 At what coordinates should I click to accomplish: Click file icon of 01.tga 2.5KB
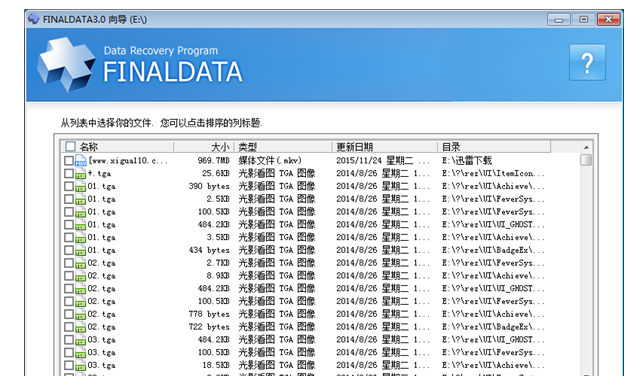click(80, 199)
